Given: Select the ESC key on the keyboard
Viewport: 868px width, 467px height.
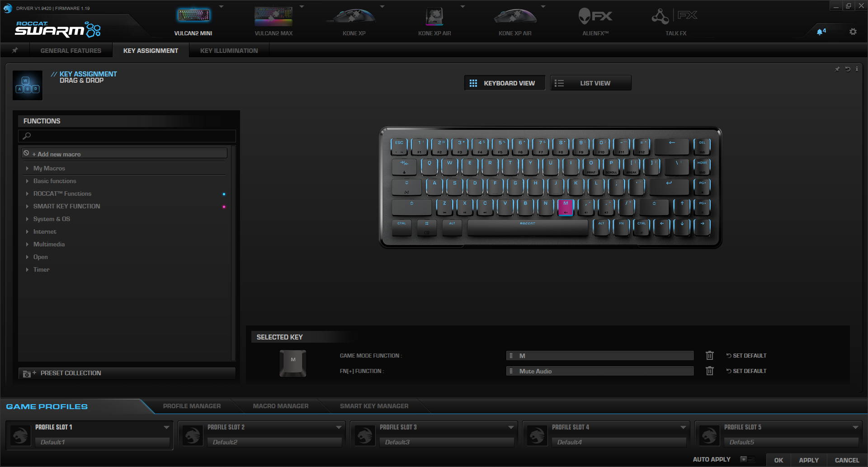Looking at the screenshot, I should coord(399,146).
